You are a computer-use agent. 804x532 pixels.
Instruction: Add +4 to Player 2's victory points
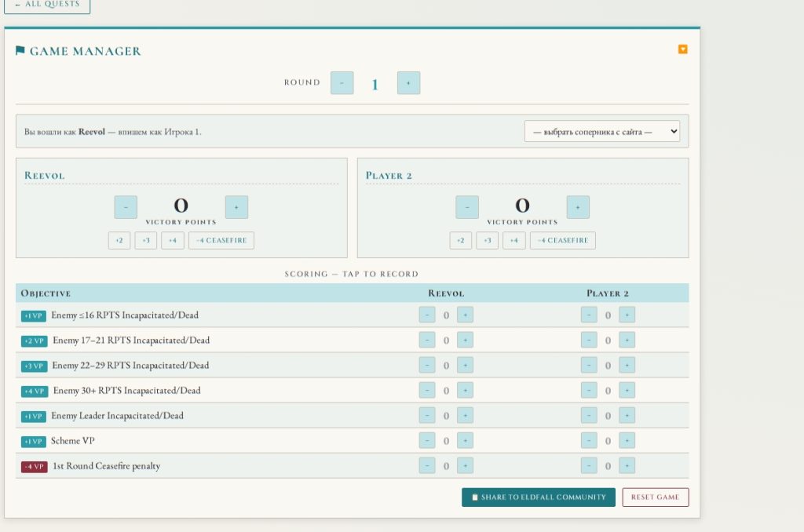pyautogui.click(x=513, y=240)
